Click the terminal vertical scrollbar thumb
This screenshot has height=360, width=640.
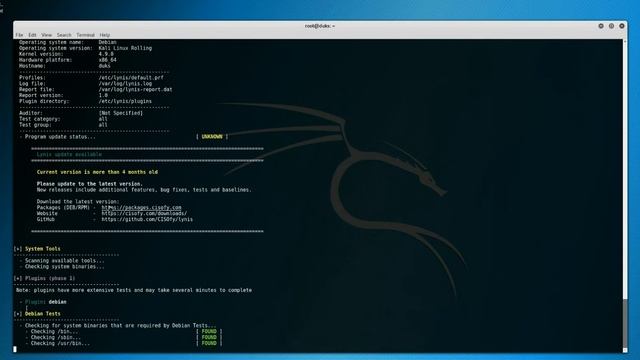625,323
